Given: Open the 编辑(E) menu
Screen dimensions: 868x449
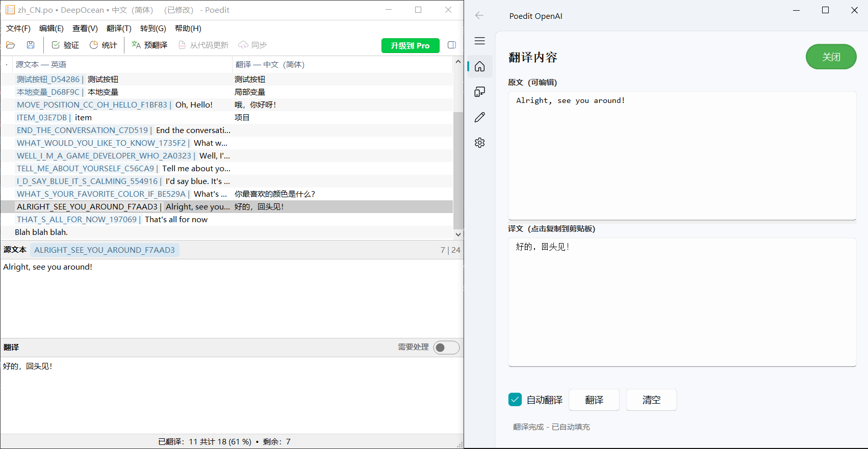Looking at the screenshot, I should 52,29.
